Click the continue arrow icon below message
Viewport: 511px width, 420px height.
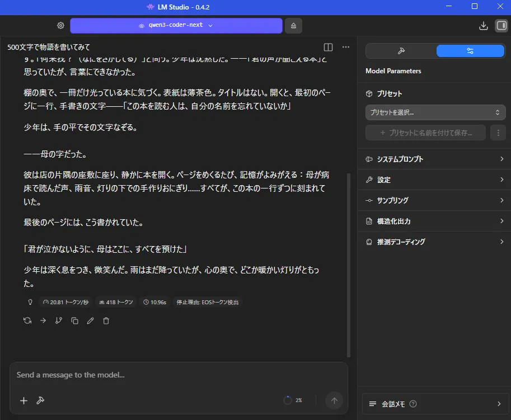coord(43,320)
